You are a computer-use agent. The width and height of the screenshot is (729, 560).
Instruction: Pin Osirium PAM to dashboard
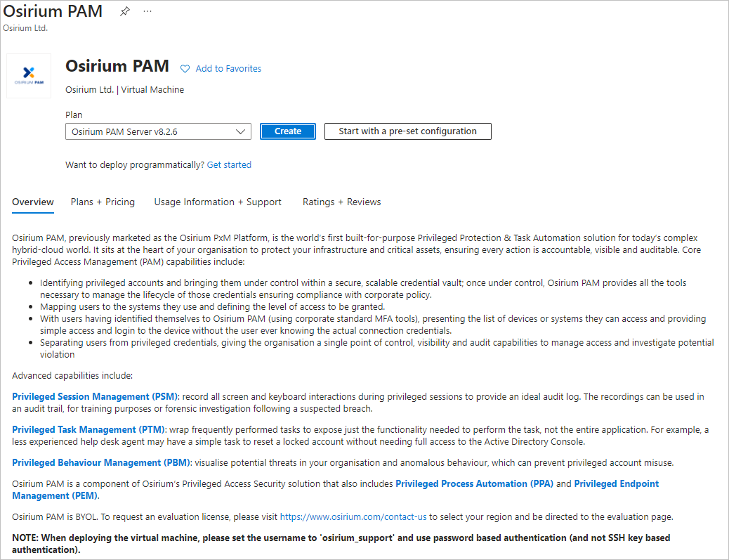[x=124, y=11]
